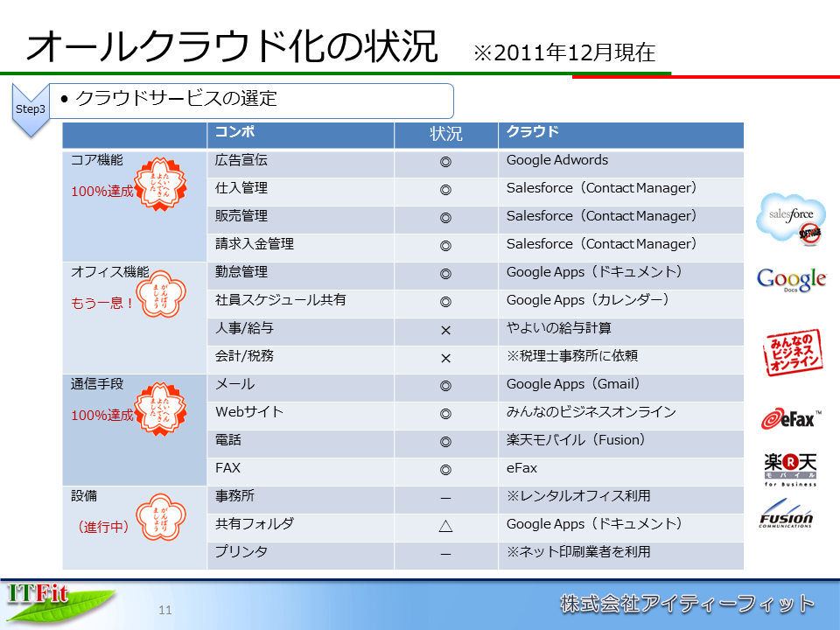Click the ◎ status mark for 勤怠管理
This screenshot has height=630, width=840.
pos(445,274)
